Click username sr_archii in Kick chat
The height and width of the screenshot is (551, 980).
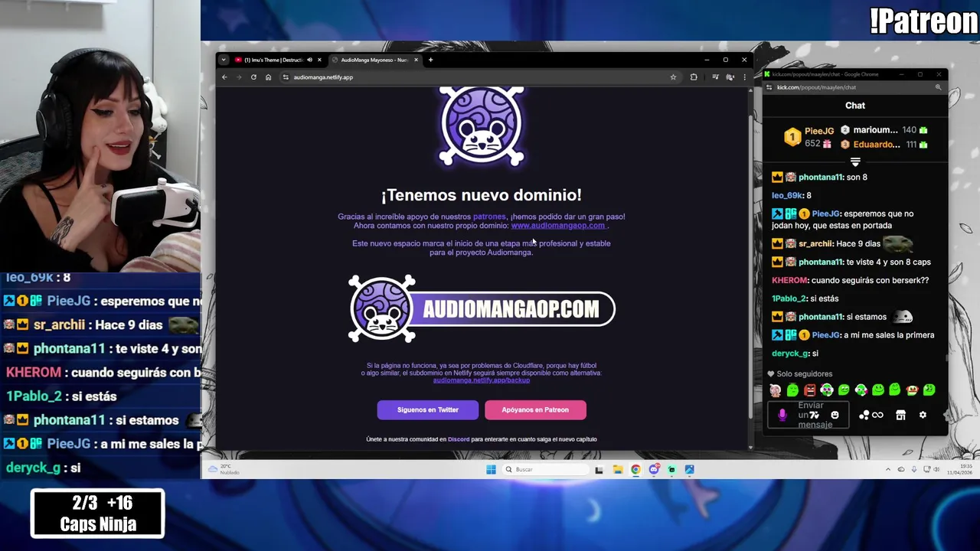[x=815, y=244]
